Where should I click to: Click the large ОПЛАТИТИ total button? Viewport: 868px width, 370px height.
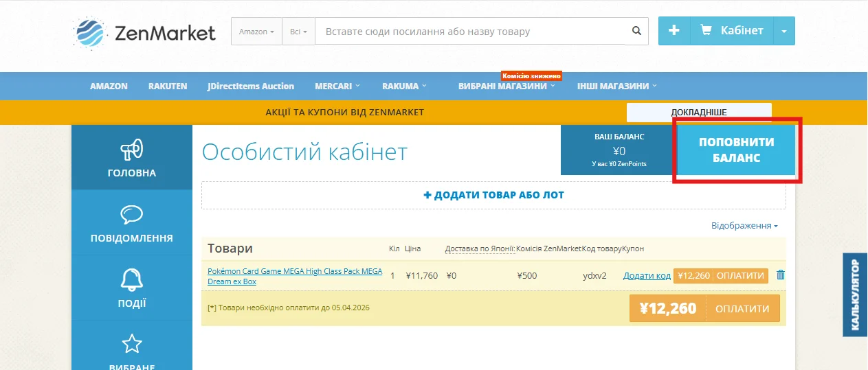(x=742, y=309)
